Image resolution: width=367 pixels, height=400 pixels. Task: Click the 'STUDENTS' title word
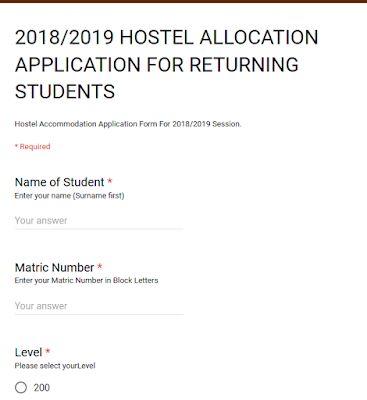[65, 92]
